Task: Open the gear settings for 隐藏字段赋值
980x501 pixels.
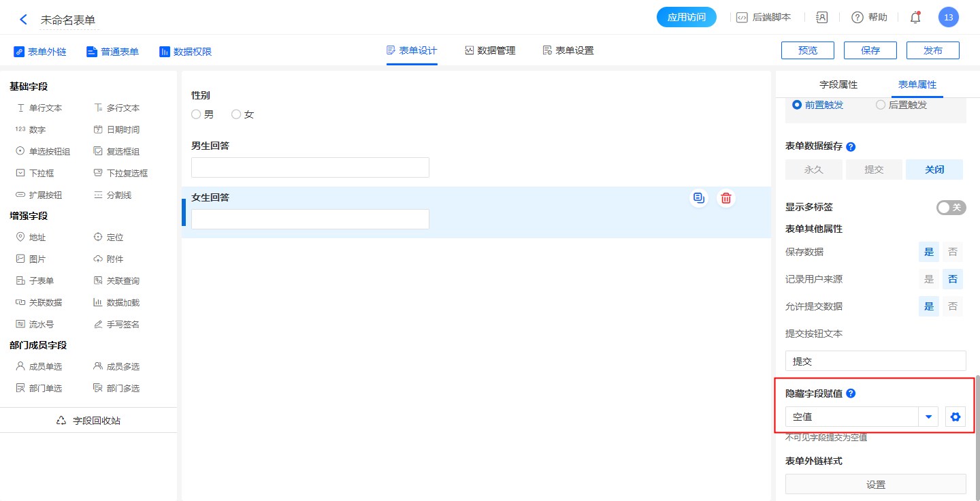Action: [955, 417]
